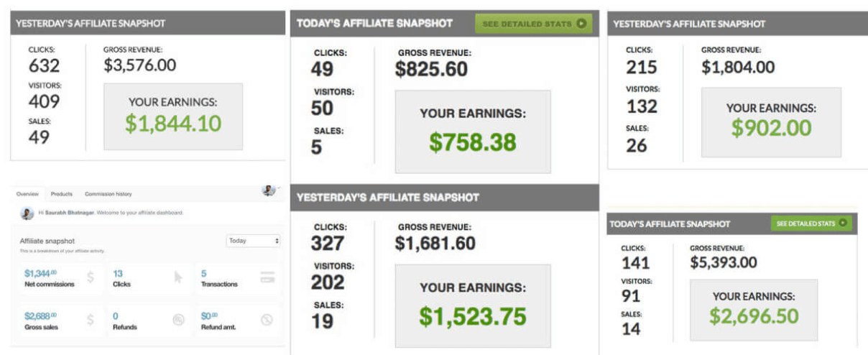Click the $2,688 Gross sales value
The image size is (868, 355).
(40, 316)
